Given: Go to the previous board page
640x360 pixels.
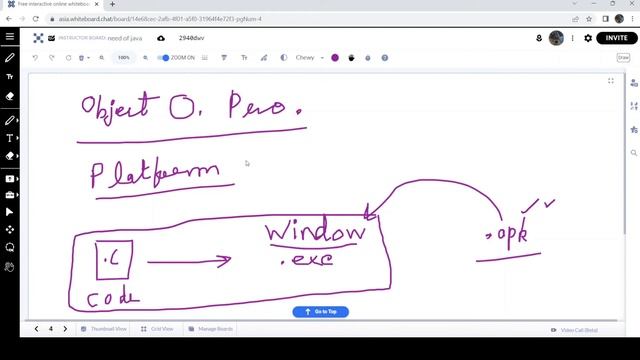Looking at the screenshot, I should tap(36, 329).
